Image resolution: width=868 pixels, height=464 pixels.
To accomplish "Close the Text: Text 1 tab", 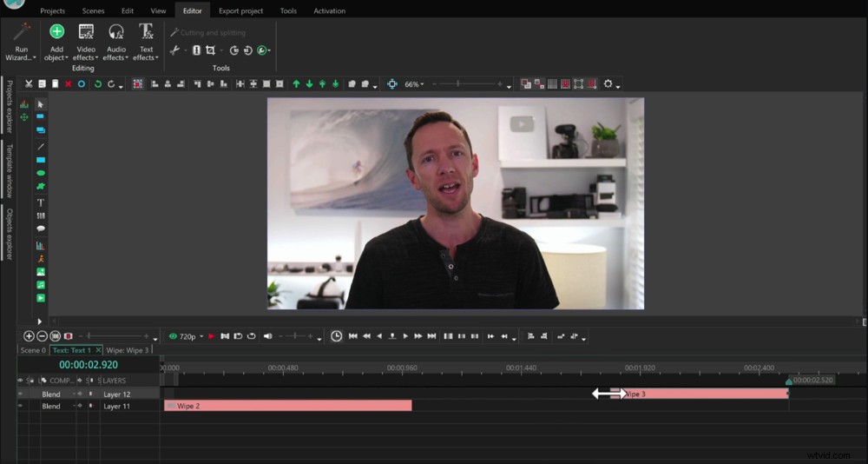I will point(99,350).
